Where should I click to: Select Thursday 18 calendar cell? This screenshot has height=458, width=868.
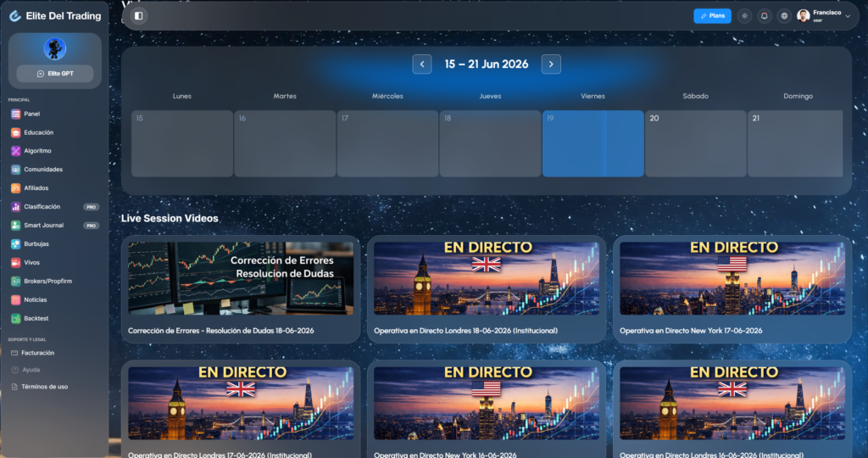pyautogui.click(x=491, y=144)
